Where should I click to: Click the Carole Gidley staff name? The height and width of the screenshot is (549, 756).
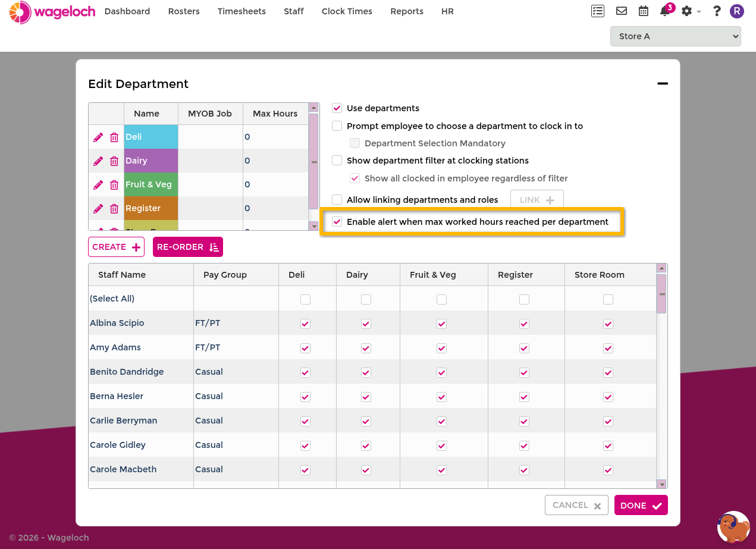point(118,445)
